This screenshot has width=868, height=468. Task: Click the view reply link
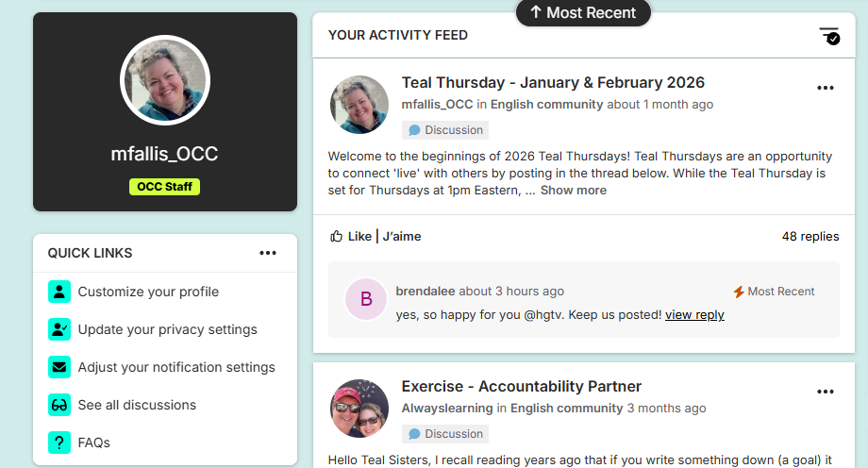(694, 314)
